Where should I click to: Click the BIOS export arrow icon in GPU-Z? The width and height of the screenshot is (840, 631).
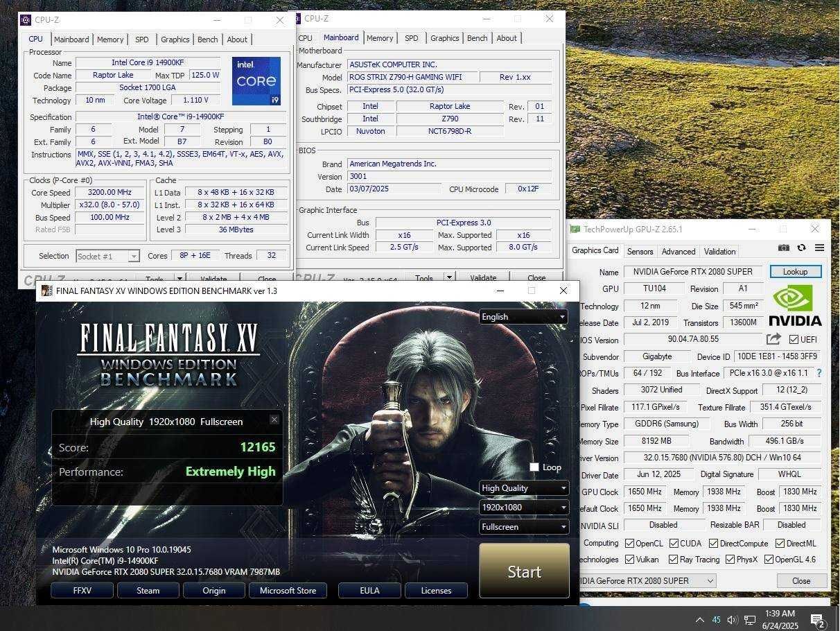pyautogui.click(x=773, y=338)
